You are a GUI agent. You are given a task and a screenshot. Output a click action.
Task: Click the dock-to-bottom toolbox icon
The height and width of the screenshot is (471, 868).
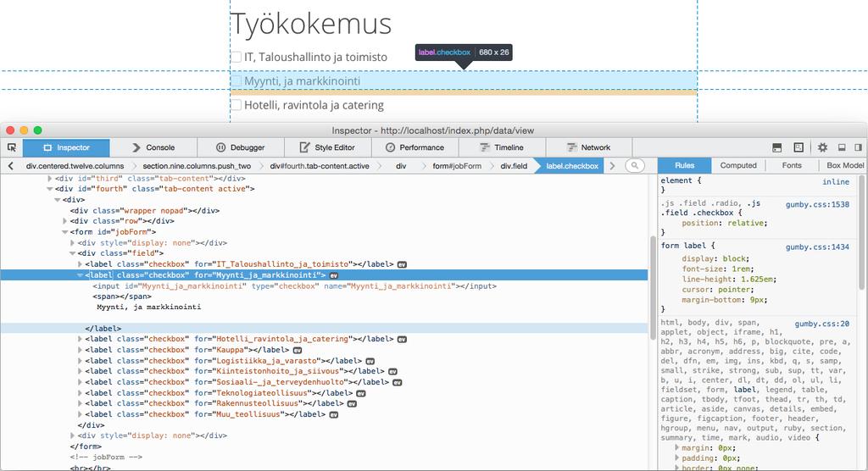tap(842, 147)
